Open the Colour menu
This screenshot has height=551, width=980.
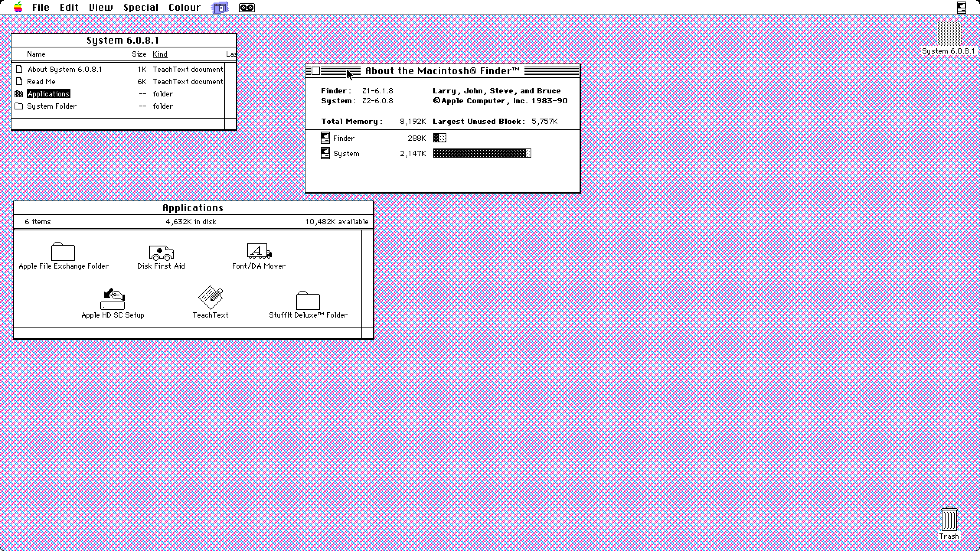[x=185, y=7]
